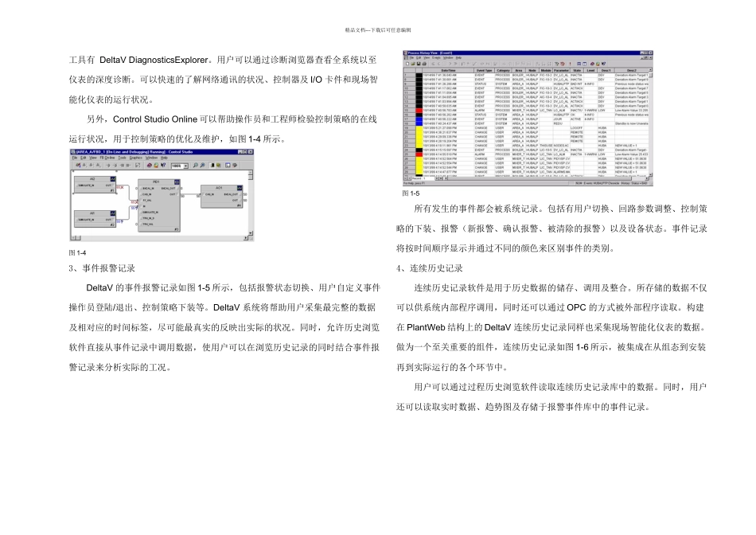Click first icon in Control Studio toolbar
Viewport: 756px width, 535px height.
[78, 166]
